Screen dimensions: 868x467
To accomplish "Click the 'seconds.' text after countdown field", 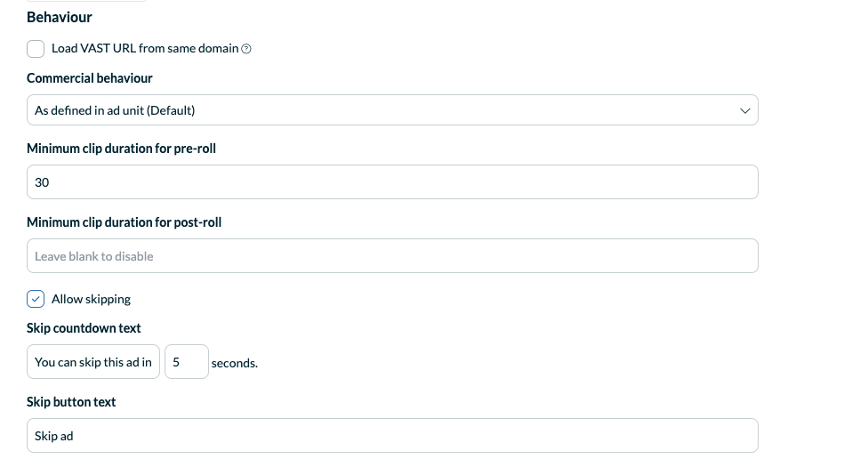I will tap(235, 363).
